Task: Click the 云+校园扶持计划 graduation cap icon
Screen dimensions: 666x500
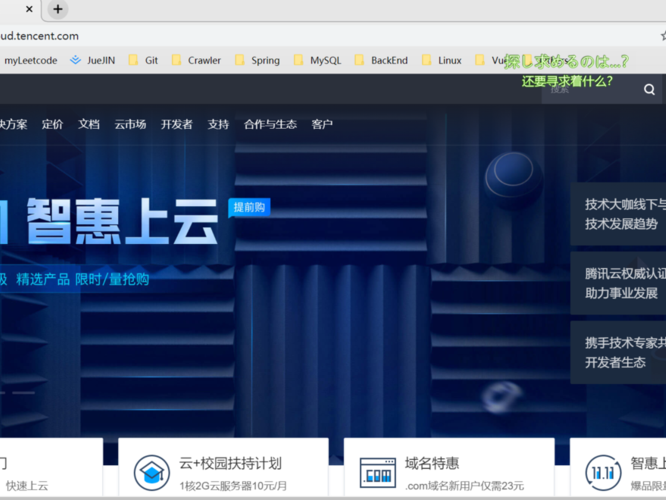Action: point(152,472)
